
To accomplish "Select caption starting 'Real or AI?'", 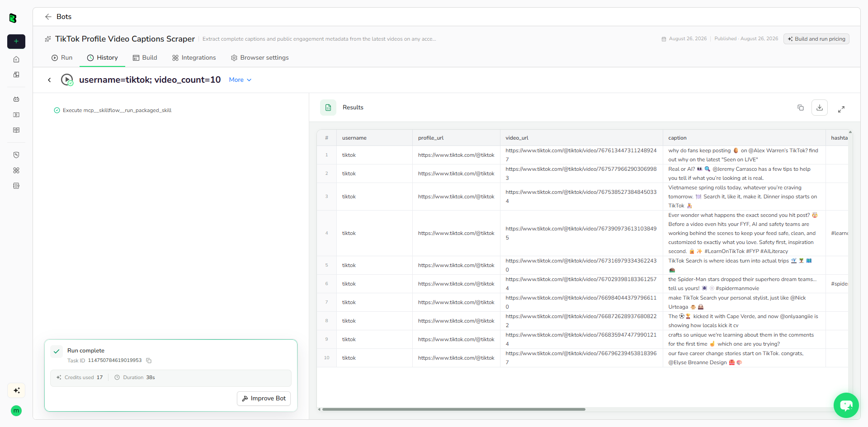I will 744,174.
